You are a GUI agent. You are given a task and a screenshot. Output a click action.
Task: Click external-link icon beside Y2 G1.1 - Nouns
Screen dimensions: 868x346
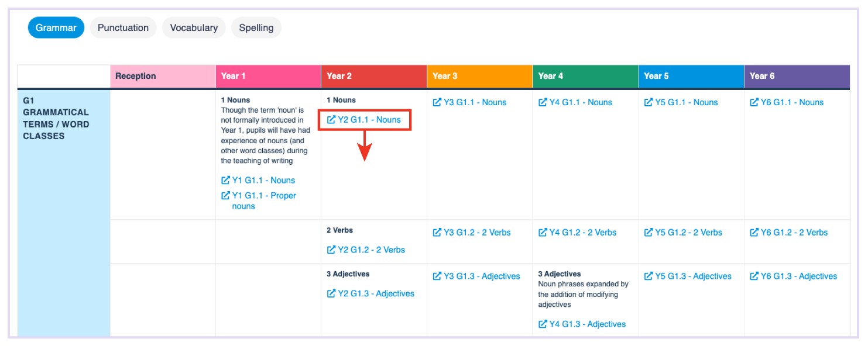point(331,120)
